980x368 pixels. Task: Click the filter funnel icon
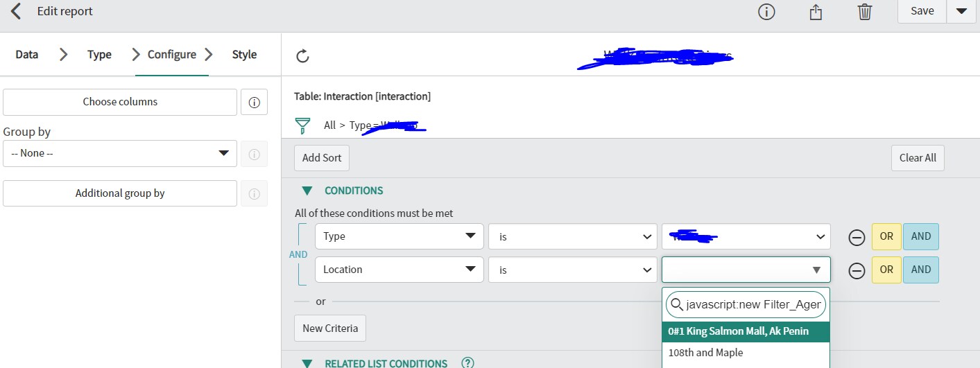coord(302,125)
